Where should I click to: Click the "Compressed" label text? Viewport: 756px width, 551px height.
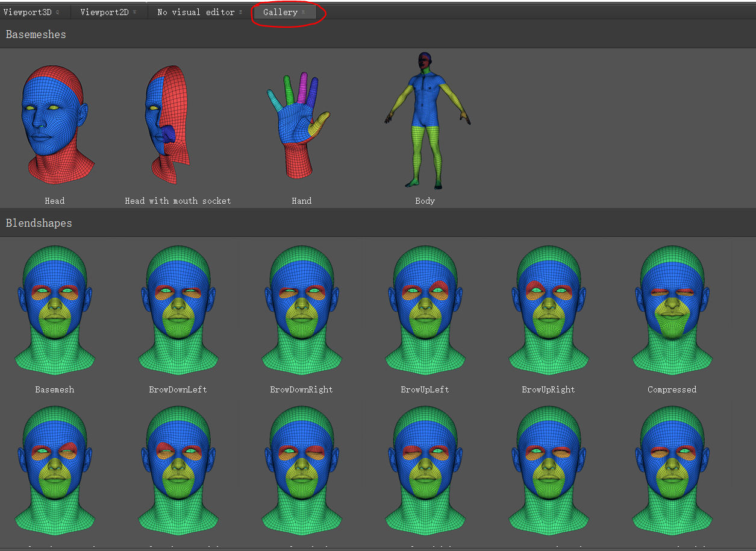(672, 389)
